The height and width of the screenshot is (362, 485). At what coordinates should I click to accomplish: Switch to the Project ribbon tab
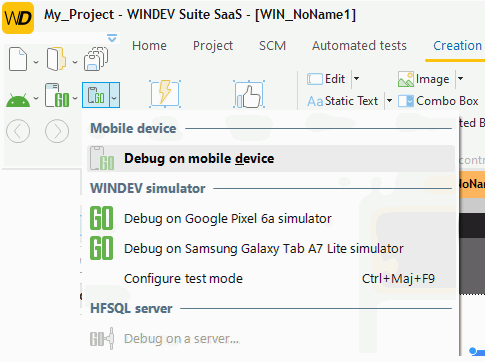(x=213, y=46)
